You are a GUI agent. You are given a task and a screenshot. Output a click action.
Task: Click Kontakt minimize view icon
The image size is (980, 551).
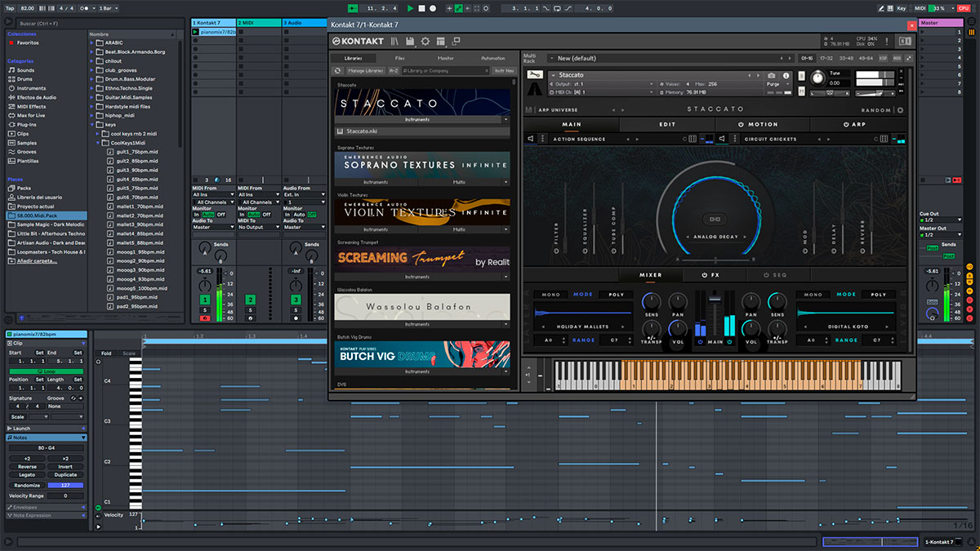pyautogui.click(x=455, y=41)
